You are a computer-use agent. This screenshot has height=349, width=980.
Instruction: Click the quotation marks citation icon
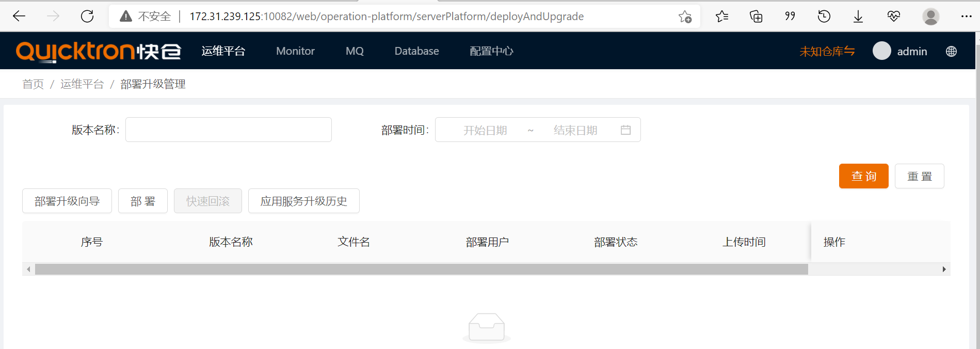point(790,17)
